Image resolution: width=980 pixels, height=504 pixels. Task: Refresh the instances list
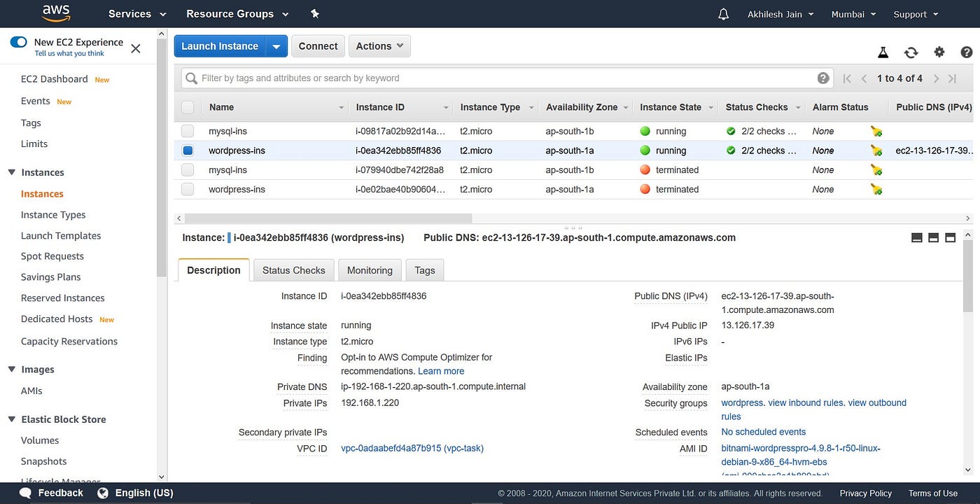[911, 52]
